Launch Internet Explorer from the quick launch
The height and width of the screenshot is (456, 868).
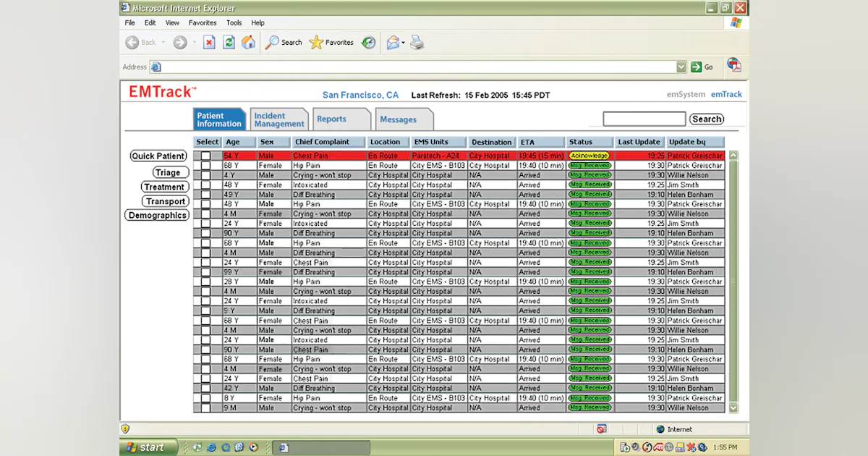(x=210, y=447)
